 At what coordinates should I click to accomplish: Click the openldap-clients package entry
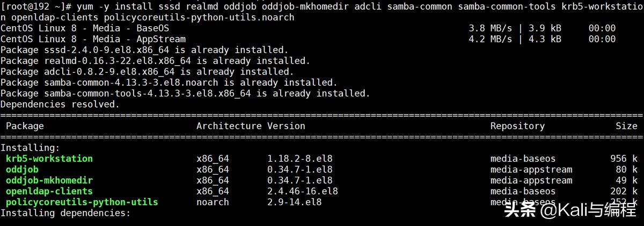(49, 191)
